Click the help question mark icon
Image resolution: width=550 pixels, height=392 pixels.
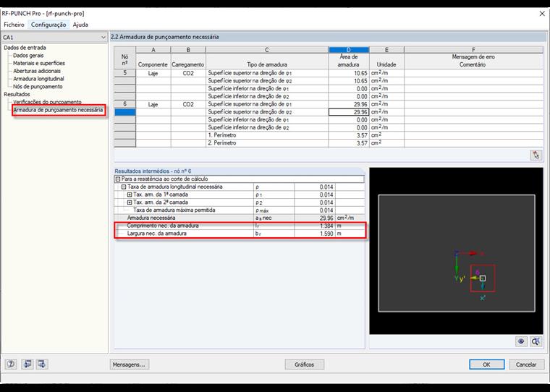[x=11, y=364]
